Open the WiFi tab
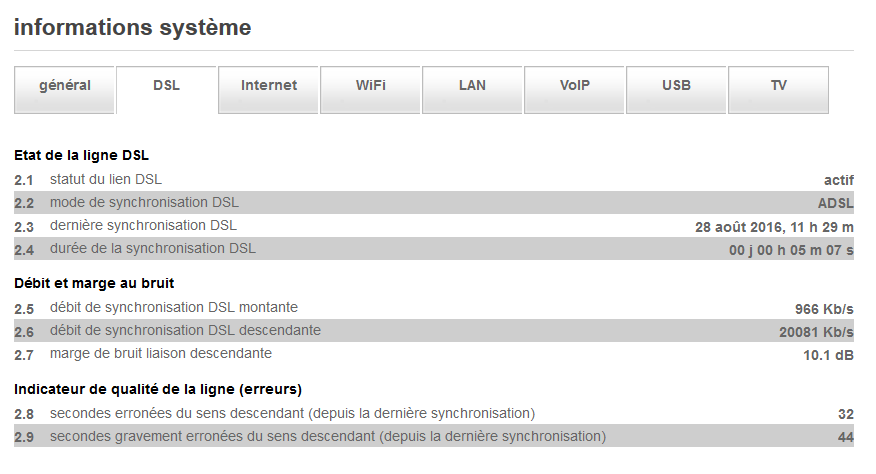This screenshot has width=876, height=474. 371,86
